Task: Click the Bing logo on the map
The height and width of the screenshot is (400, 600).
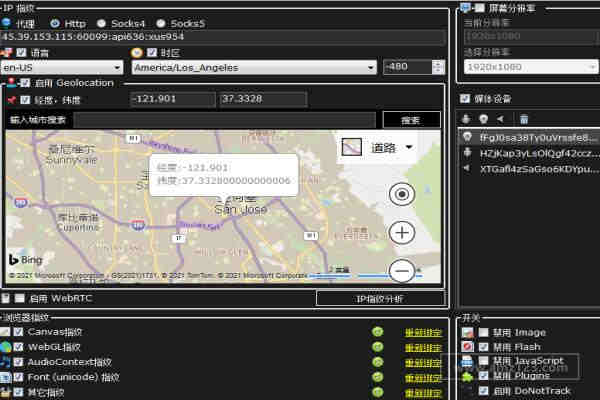Action: 27,260
